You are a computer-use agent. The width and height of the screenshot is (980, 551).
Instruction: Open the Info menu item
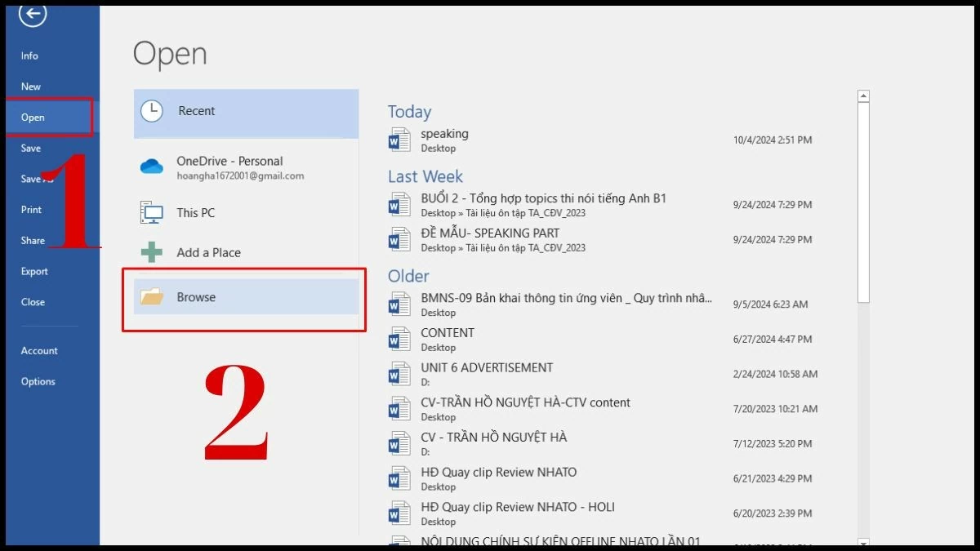pos(29,56)
